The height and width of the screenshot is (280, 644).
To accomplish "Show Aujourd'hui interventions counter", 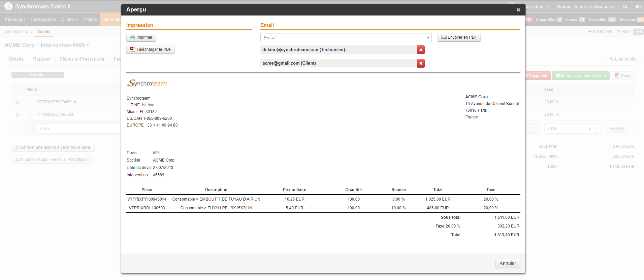I will coord(549,20).
